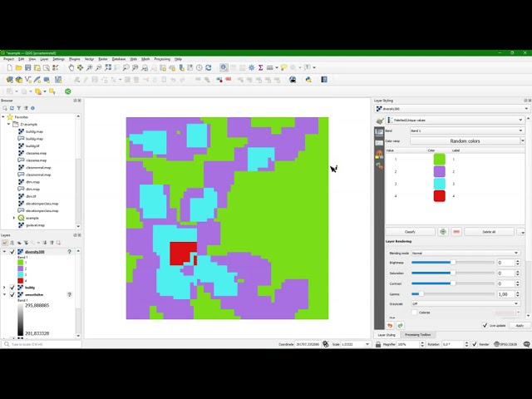532x399 pixels.
Task: Open the Processing Toolbox gear icon
Action: (251, 67)
